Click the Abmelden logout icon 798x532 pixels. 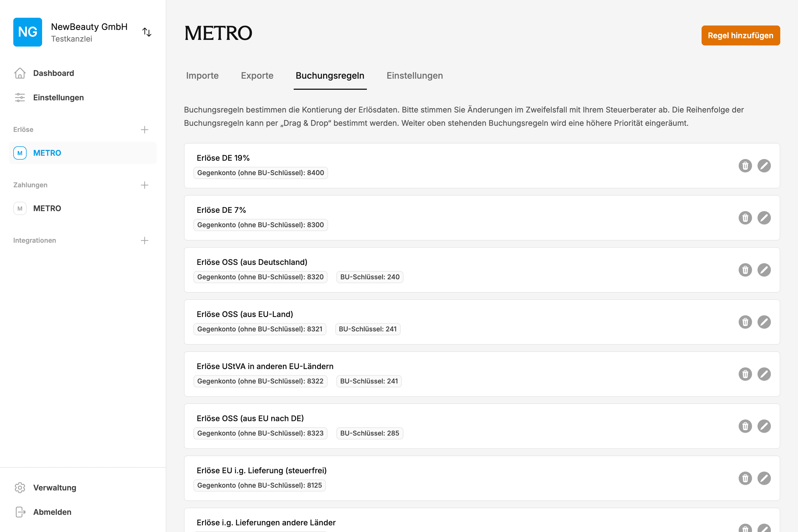(x=20, y=512)
